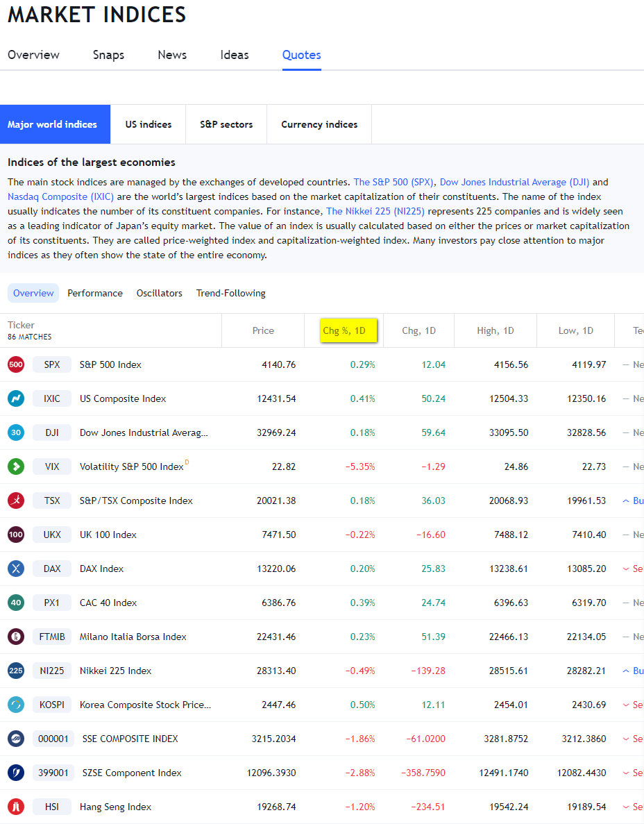644x824 pixels.
Task: Click the DJI blue 30 logo icon
Action: tap(16, 432)
